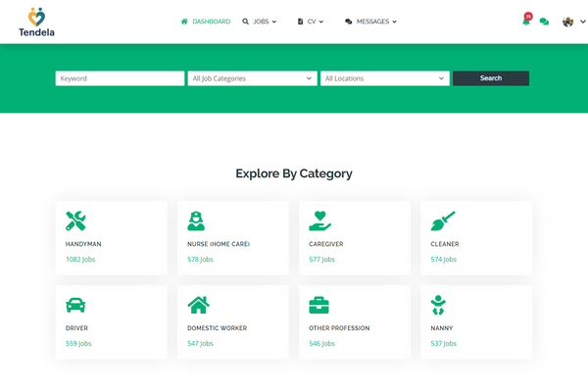Click the Caregiver heart-in-hand icon
The image size is (588, 392).
coord(319,220)
